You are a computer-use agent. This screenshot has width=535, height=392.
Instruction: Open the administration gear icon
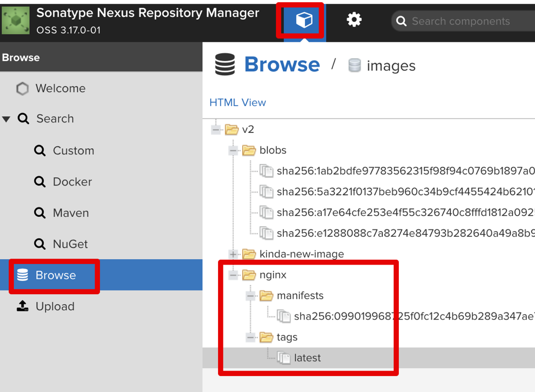(x=354, y=20)
